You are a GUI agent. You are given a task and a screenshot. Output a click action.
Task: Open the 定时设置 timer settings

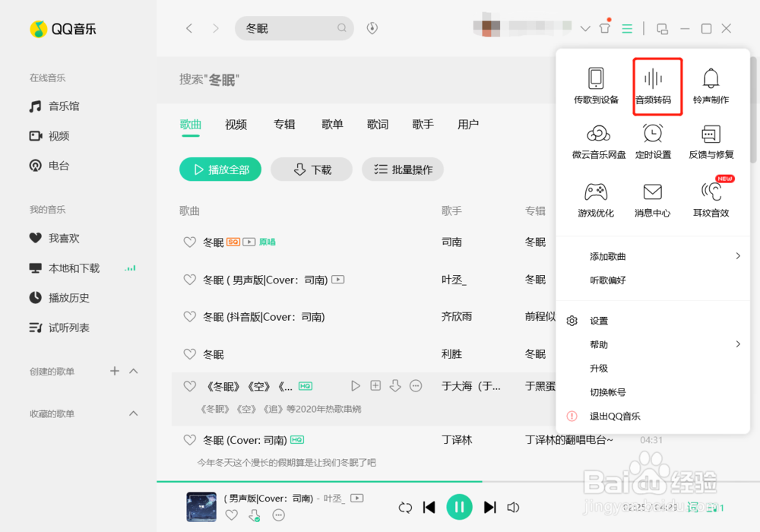pos(652,141)
